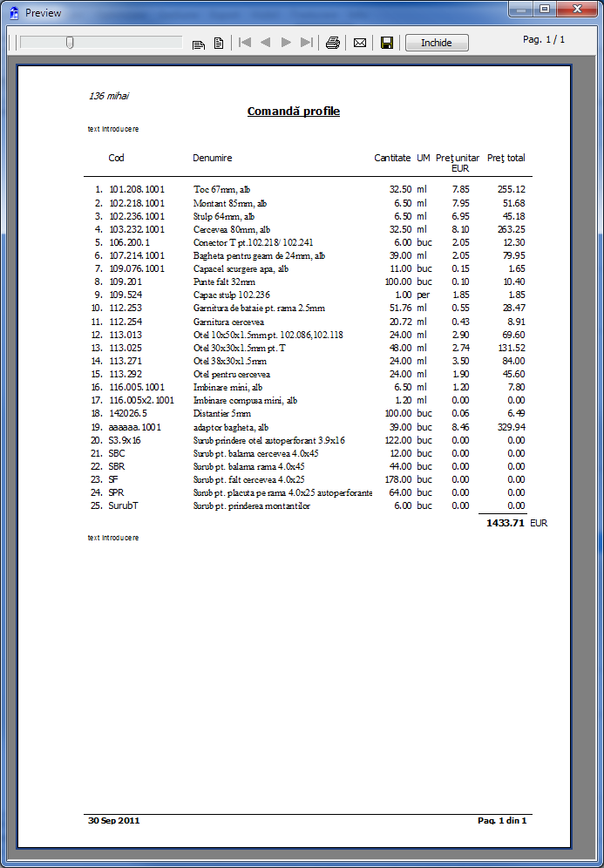Click unit 'per' in row 9

tap(424, 295)
